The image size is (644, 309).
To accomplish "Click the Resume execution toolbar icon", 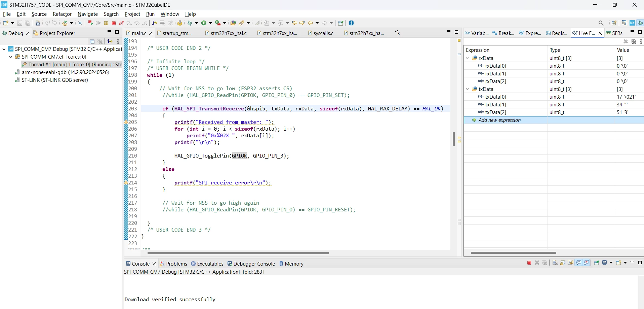I will point(98,23).
